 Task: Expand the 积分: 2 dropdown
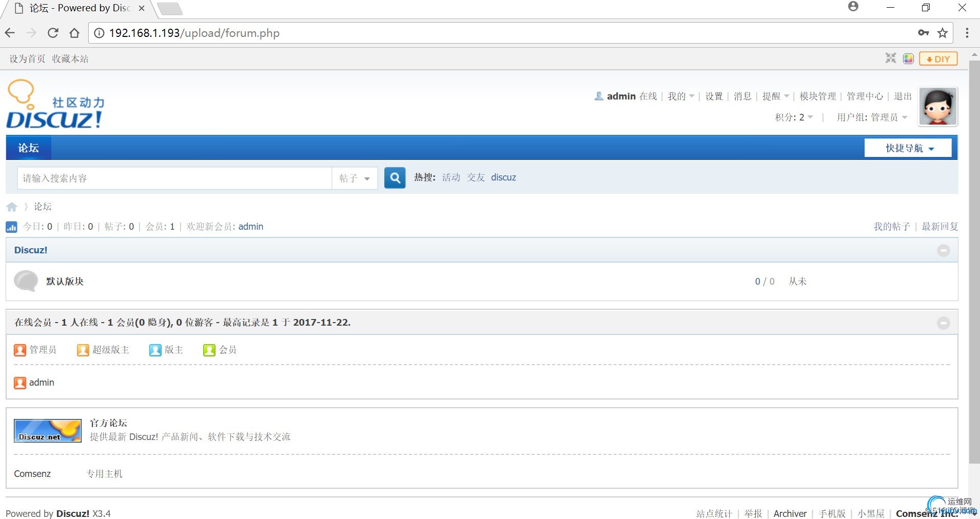click(x=794, y=117)
